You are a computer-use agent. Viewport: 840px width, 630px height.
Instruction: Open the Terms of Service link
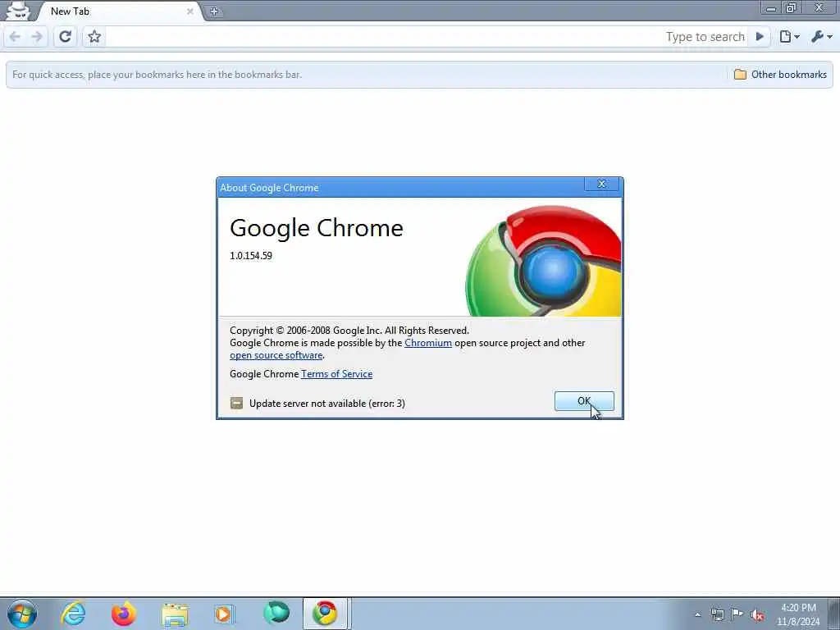[336, 374]
